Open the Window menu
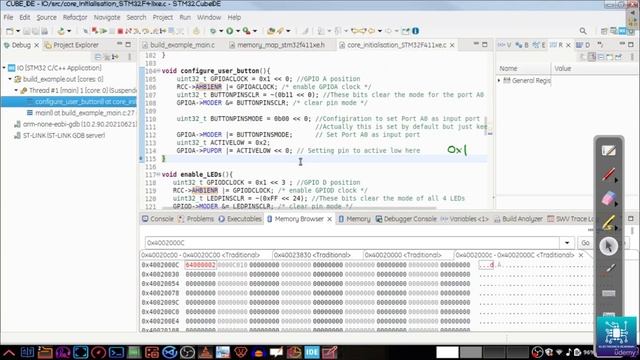This screenshot has height=360, width=640. 209,18
